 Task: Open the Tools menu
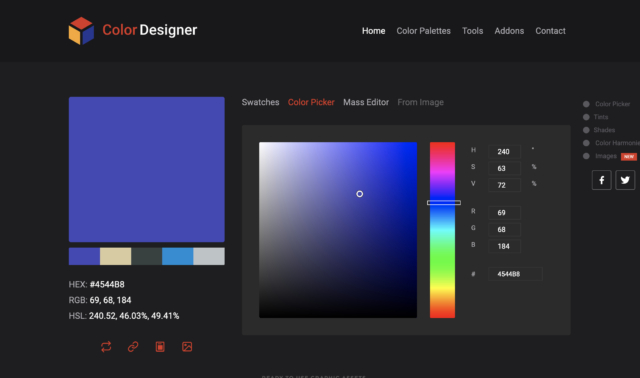pyautogui.click(x=473, y=31)
